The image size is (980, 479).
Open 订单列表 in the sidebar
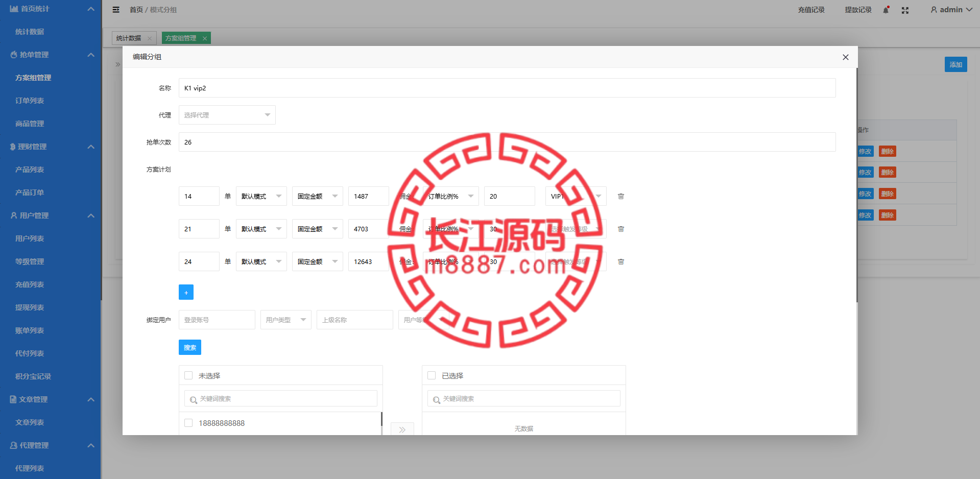click(30, 101)
